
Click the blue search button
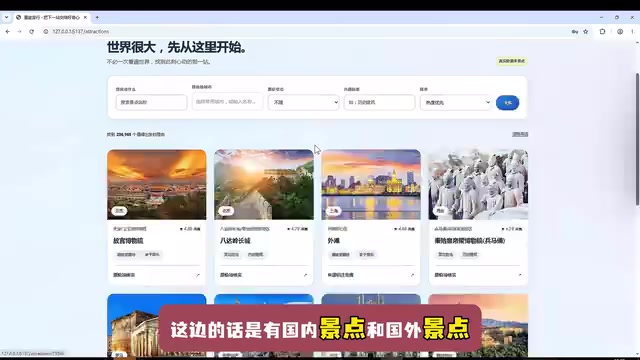(x=507, y=102)
